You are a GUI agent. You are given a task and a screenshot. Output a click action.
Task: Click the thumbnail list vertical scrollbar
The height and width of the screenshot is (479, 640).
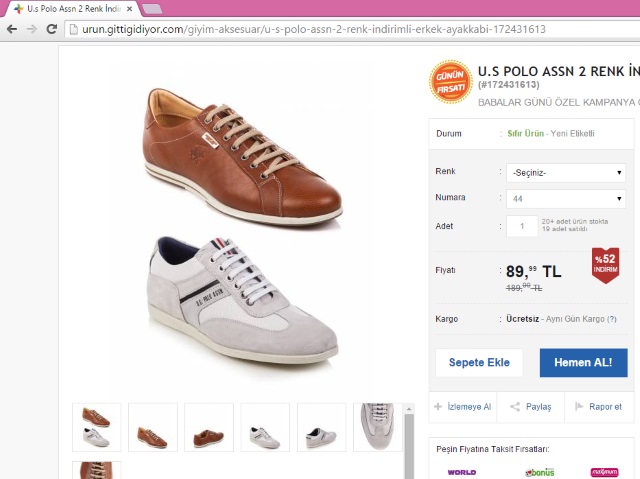click(409, 446)
